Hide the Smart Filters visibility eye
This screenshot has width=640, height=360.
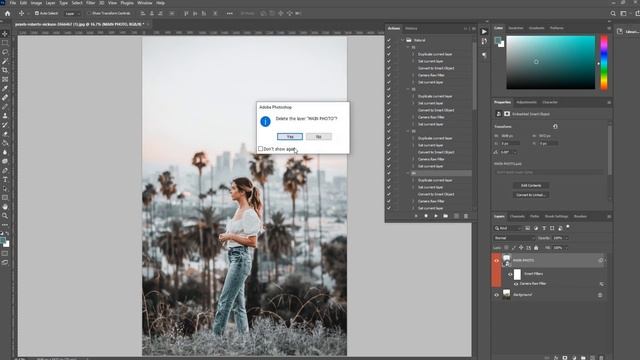click(x=510, y=274)
